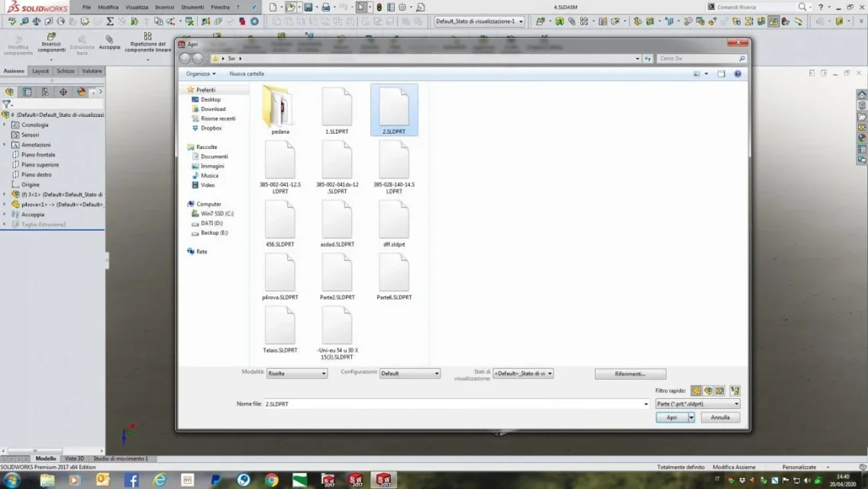Switch to the Layout tab
This screenshot has height=489, width=868.
pyautogui.click(x=40, y=71)
